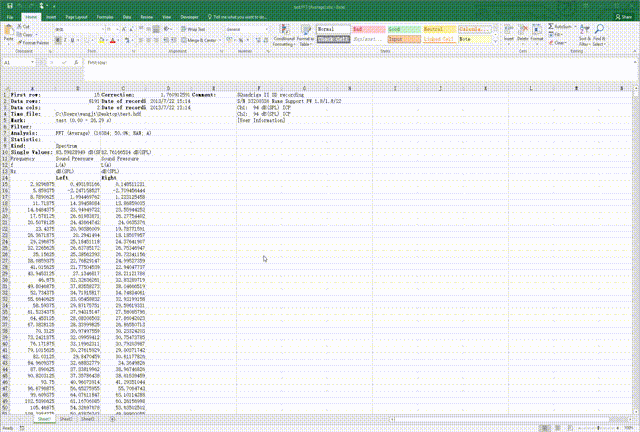This screenshot has height=432, width=640.
Task: Open the font name dropdown
Action: click(x=102, y=29)
